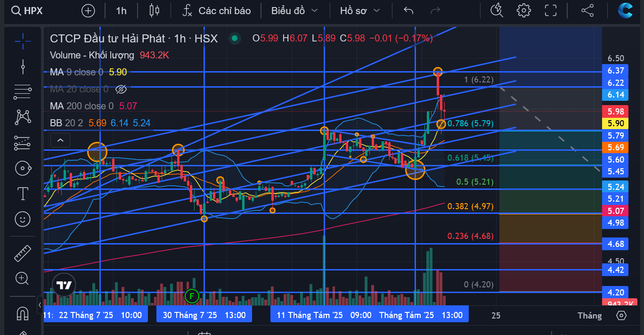This screenshot has width=644, height=335.
Task: Click Volume - Khối lượng legend
Action: [x=92, y=55]
